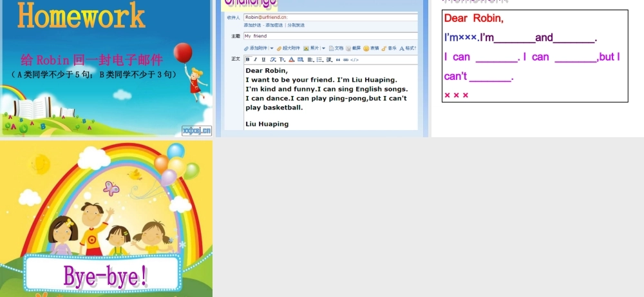Click the signature 'Liu Huaping' at email bottom
The height and width of the screenshot is (297, 644).
point(267,124)
